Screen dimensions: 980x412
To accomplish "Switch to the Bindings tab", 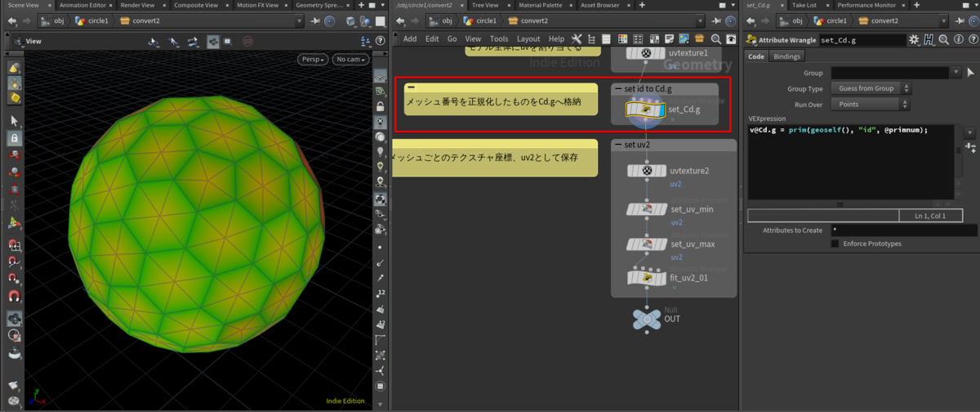I will 787,56.
